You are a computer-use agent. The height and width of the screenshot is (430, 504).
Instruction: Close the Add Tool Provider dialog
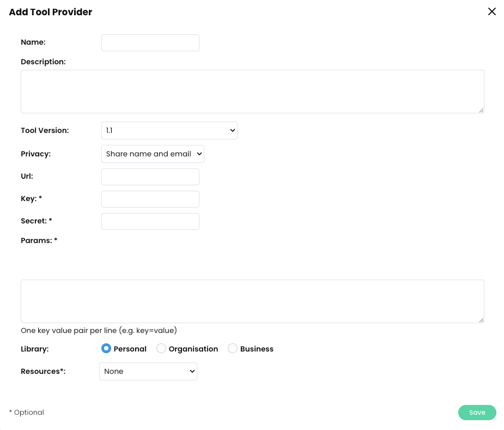pyautogui.click(x=492, y=11)
